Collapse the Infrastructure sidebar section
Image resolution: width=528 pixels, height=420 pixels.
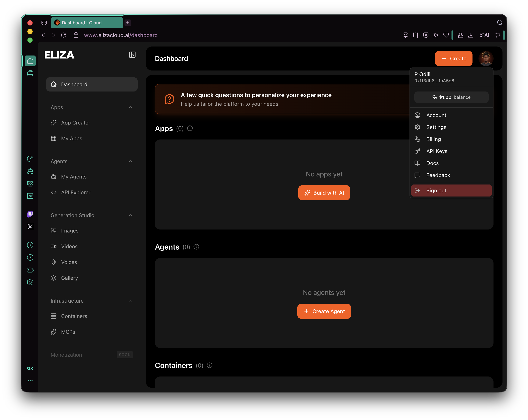point(130,301)
